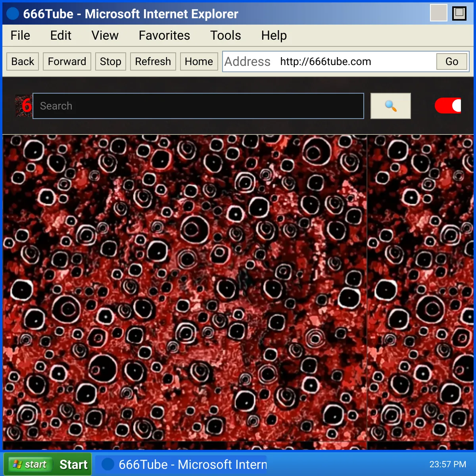Open the Help menu

(x=274, y=35)
